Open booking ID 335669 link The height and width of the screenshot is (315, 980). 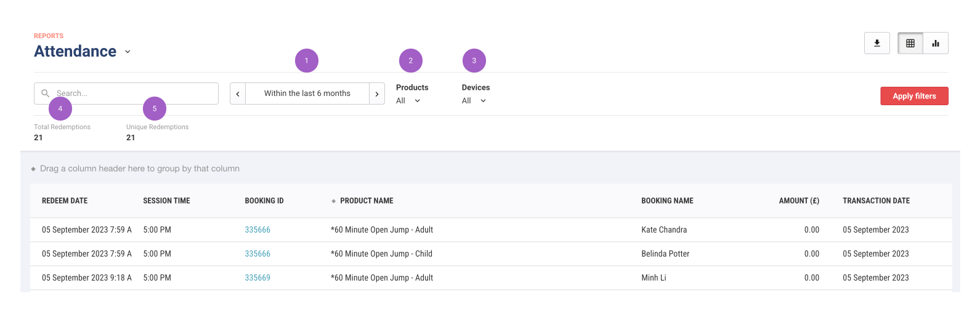pyautogui.click(x=257, y=278)
